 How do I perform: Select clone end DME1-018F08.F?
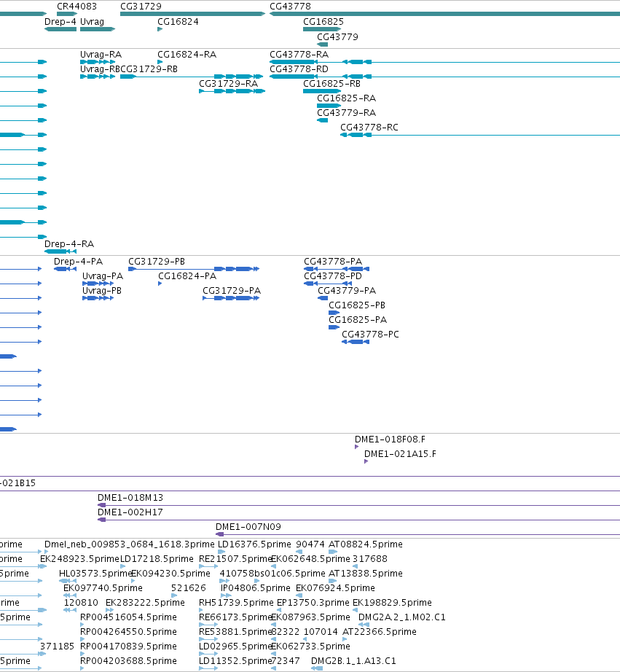pyautogui.click(x=390, y=439)
